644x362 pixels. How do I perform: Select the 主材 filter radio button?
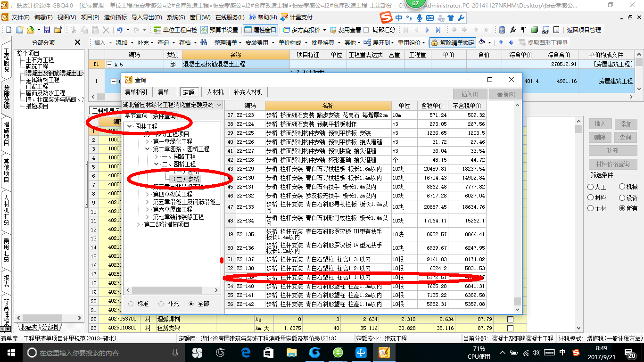click(x=591, y=208)
